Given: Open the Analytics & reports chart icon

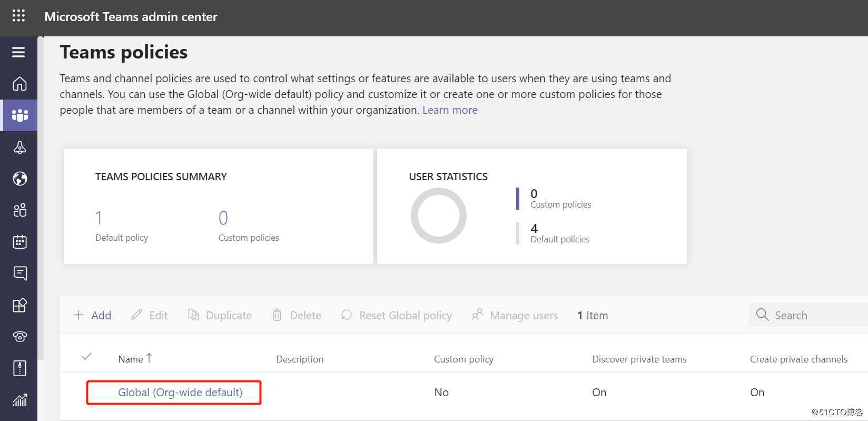Looking at the screenshot, I should (19, 400).
